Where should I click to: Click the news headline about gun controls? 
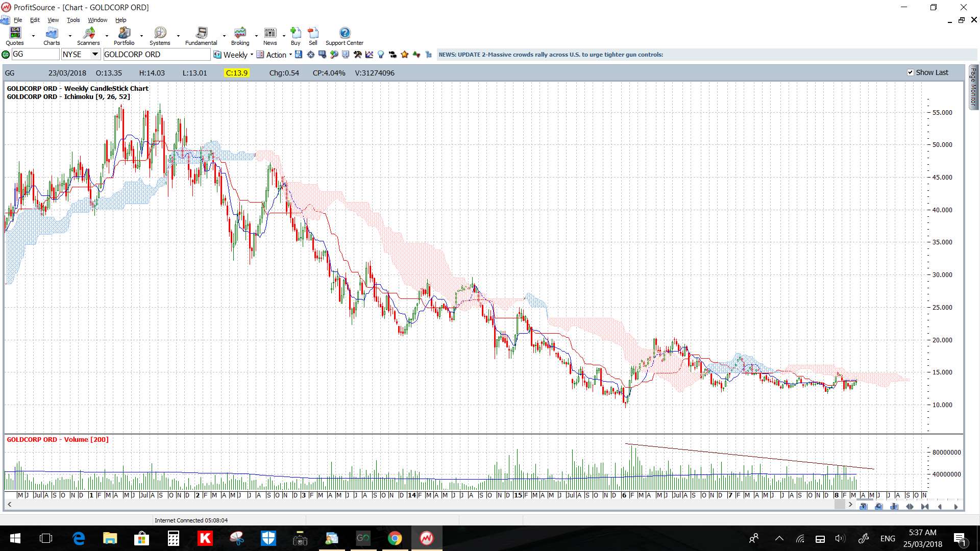click(551, 55)
